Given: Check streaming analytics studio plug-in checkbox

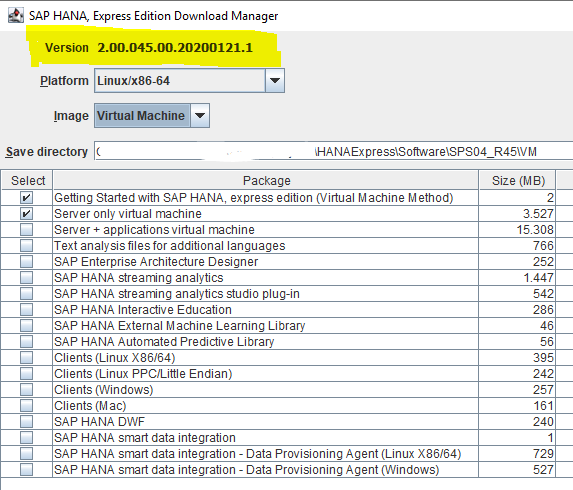Looking at the screenshot, I should (26, 294).
